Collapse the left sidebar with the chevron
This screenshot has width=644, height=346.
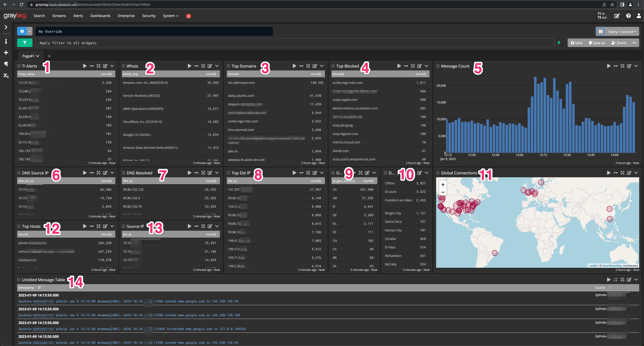point(6,27)
